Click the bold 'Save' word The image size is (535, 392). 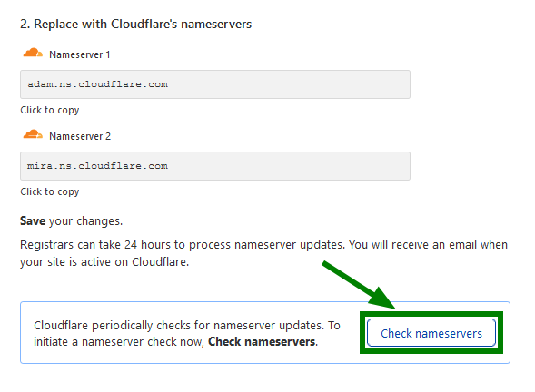pos(33,220)
